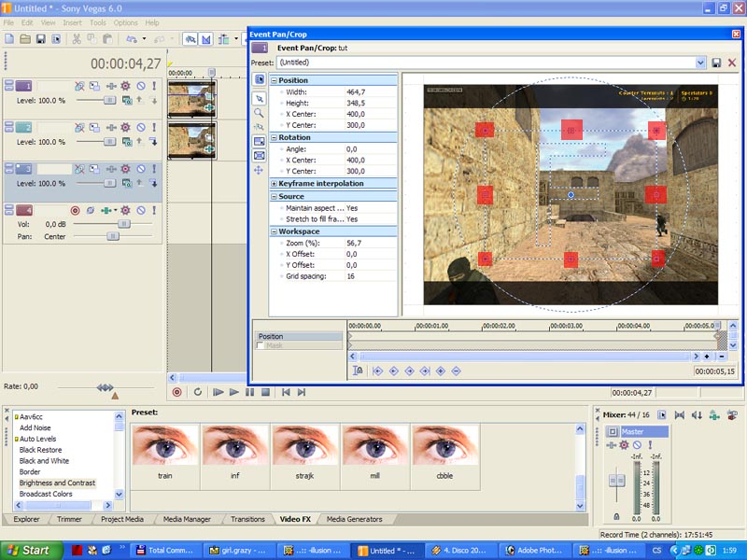Save the project using the main toolbar
The height and width of the screenshot is (560, 747).
click(41, 39)
